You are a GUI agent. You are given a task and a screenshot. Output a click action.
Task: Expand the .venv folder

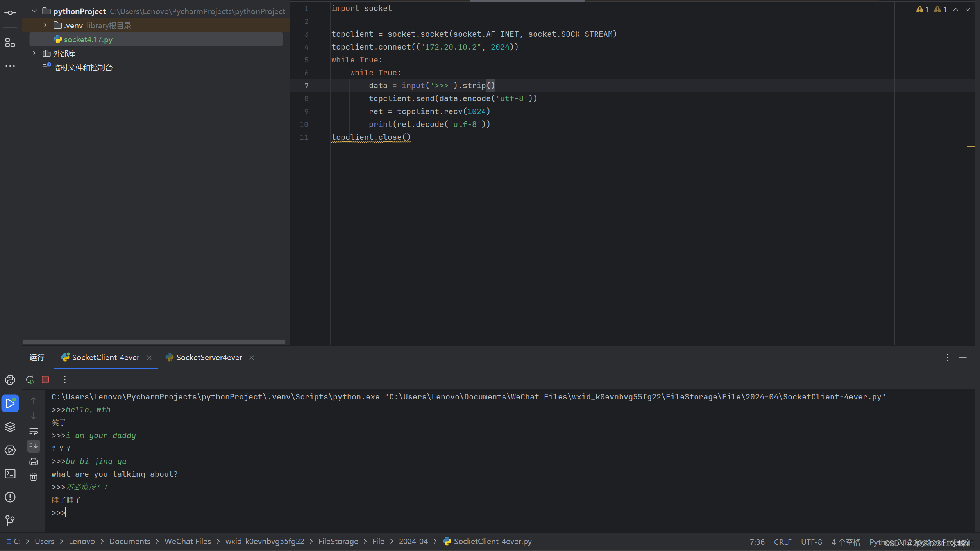click(x=45, y=25)
